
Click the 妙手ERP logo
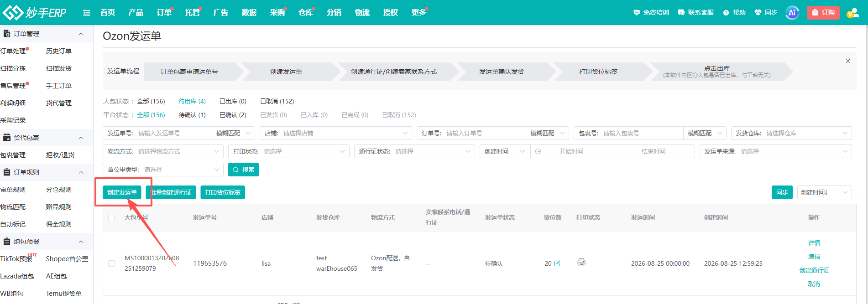[35, 12]
